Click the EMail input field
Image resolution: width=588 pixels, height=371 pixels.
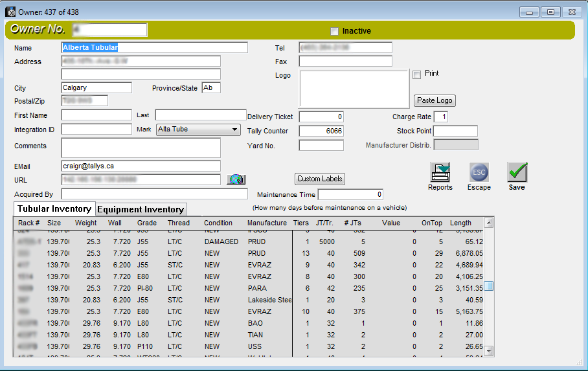tap(141, 166)
